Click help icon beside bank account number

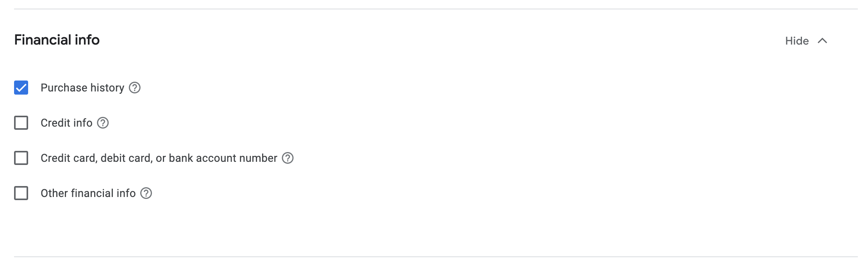point(288,158)
